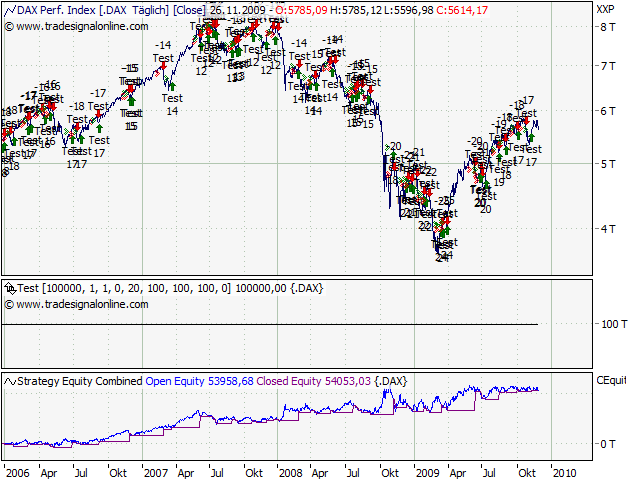This screenshot has height=480, width=640.
Task: Click the Apr label following 2006
Action: [49, 473]
